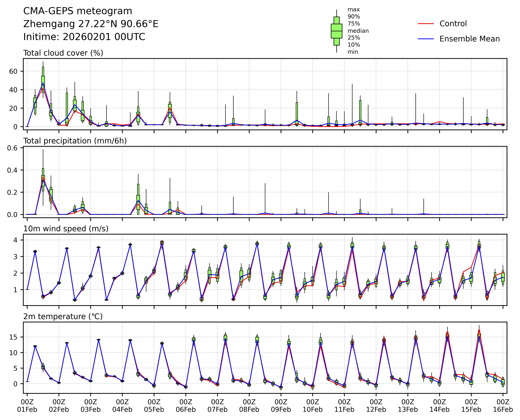Click the green boxplot legend symbol
The height and width of the screenshot is (420, 520).
(336, 31)
